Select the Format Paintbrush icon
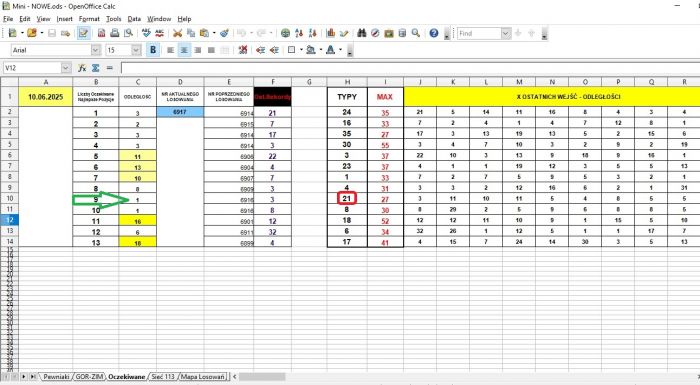 (x=225, y=33)
